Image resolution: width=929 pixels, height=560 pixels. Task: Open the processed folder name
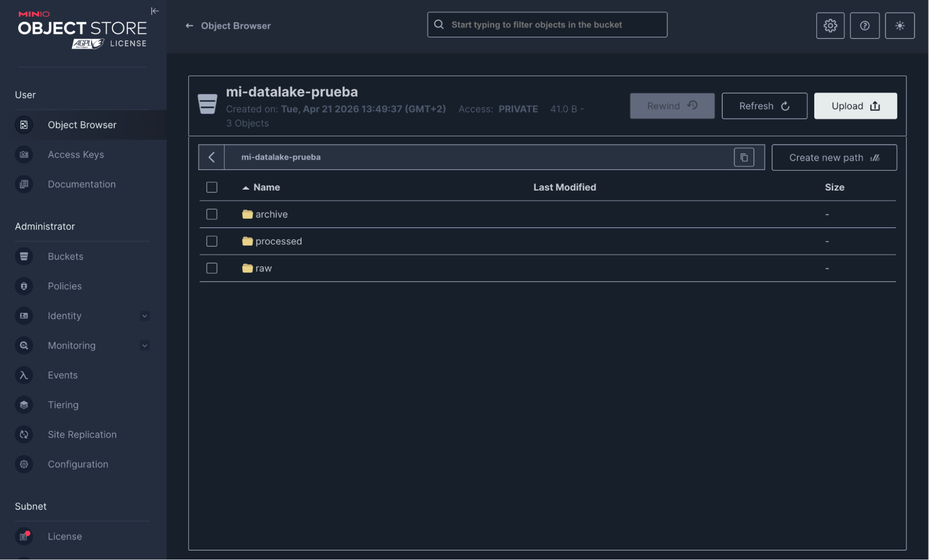[x=278, y=241]
